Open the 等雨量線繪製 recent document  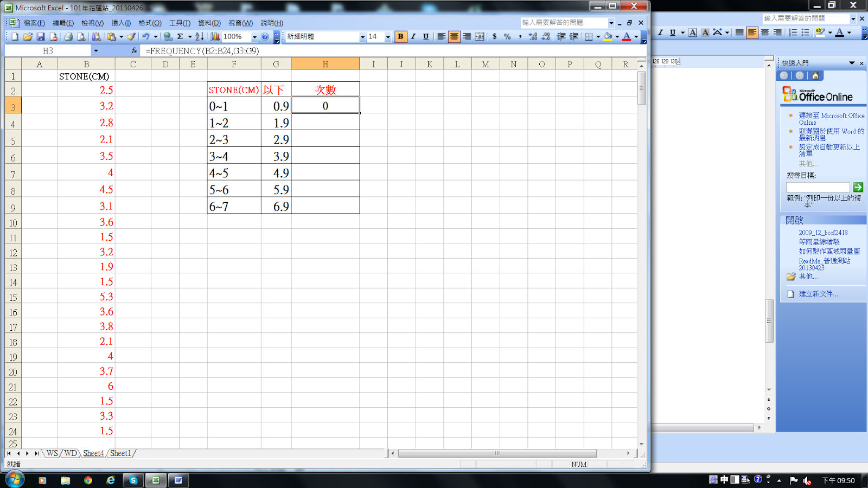(819, 242)
